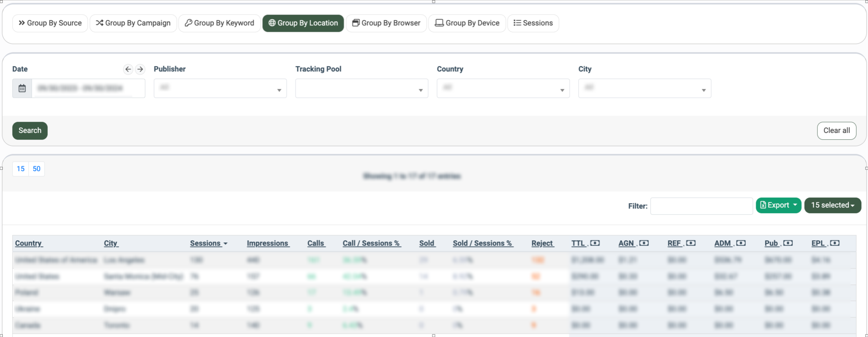Show 50 entries per page
The width and height of the screenshot is (868, 337).
[36, 169]
